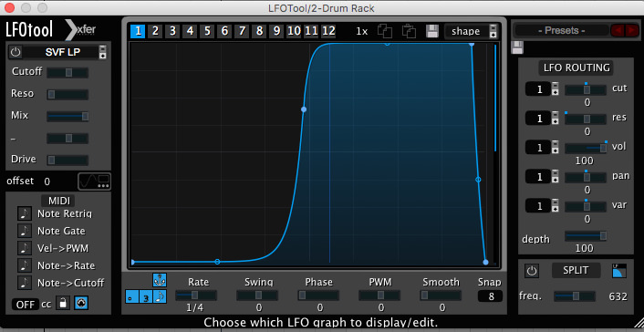Image resolution: width=644 pixels, height=332 pixels.
Task: Click the window zoom green button
Action: click(x=42, y=7)
